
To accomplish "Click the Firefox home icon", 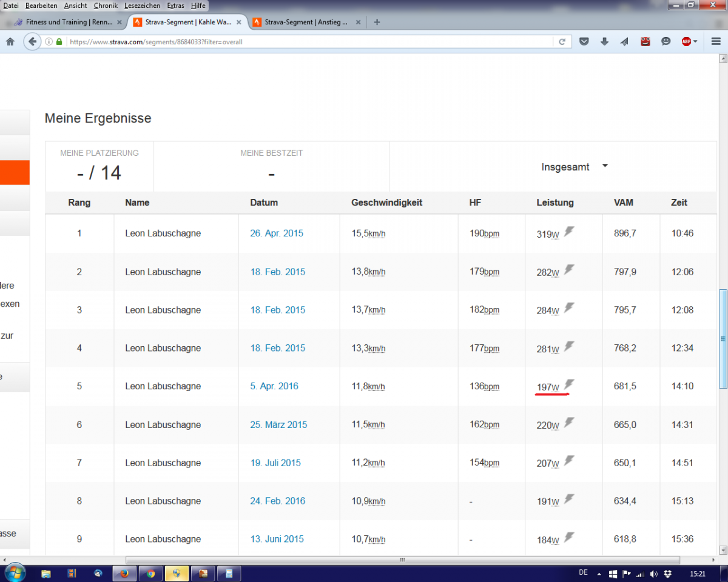I will pyautogui.click(x=10, y=42).
